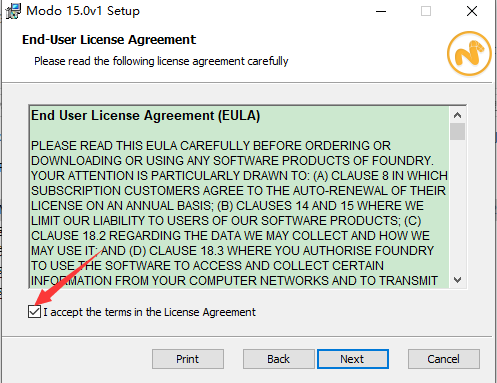Go Back to previous setup step

pyautogui.click(x=279, y=359)
